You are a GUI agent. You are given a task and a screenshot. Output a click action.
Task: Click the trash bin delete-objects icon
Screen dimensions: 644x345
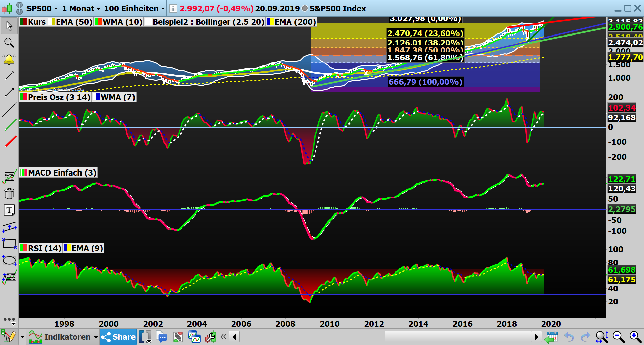pos(9,193)
